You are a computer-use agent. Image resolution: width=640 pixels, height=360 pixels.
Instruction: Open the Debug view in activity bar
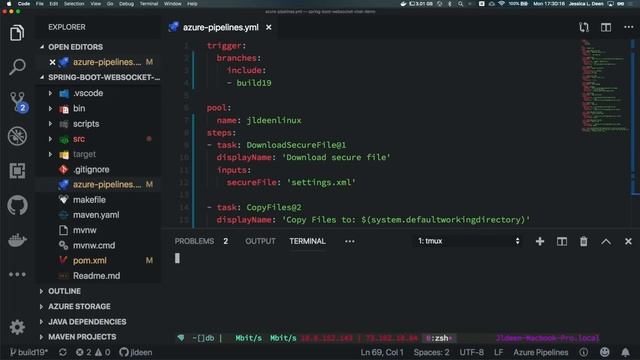click(17, 136)
